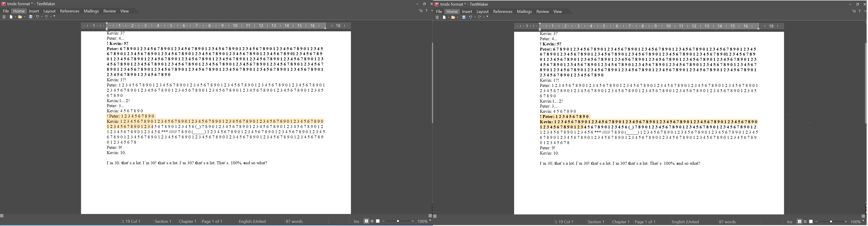Viewport: 868px width, 226px height.
Task: Click the shopping cart icon in the left window
Action: [x=421, y=11]
